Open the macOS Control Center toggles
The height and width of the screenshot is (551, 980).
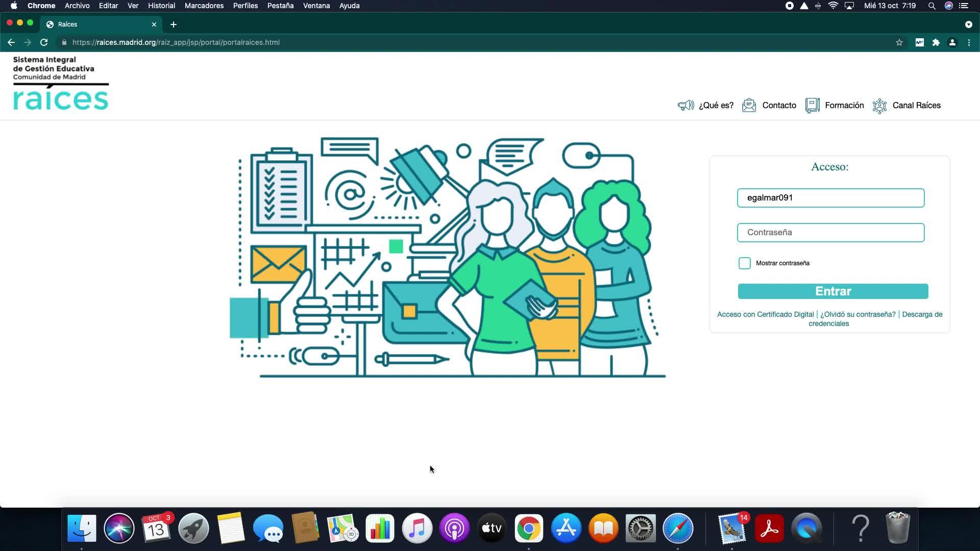[x=964, y=6]
